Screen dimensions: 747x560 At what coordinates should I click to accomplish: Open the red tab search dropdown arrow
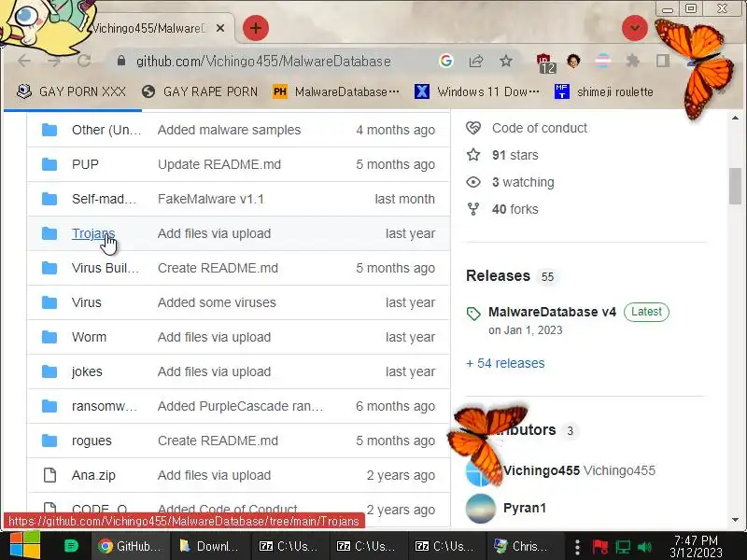(x=635, y=28)
